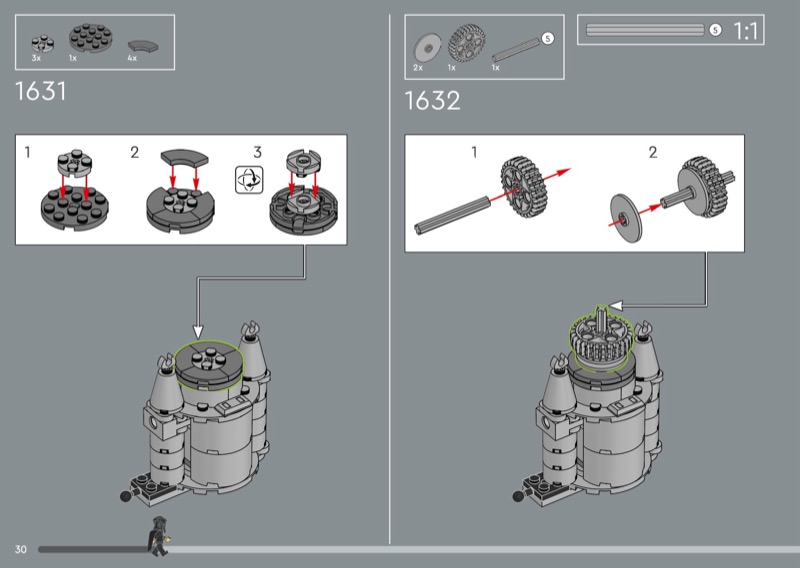Select the round disc part labeled 2x
Image resolution: width=800 pixels, height=568 pixels.
click(426, 47)
